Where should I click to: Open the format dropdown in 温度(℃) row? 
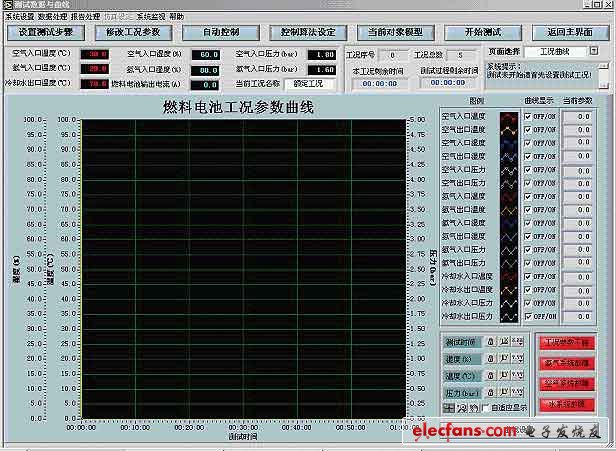[x=517, y=376]
